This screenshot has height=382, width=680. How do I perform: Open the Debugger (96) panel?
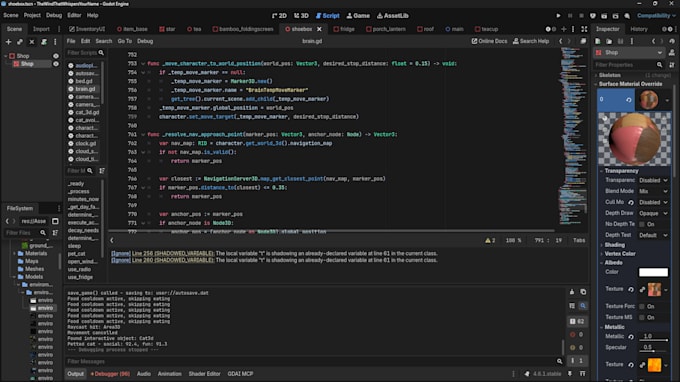(110, 374)
